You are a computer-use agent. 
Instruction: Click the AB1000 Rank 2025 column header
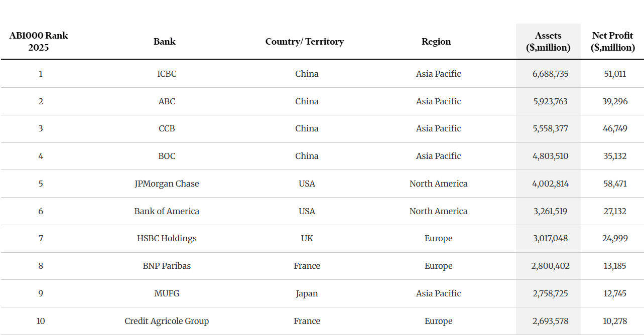[39, 42]
